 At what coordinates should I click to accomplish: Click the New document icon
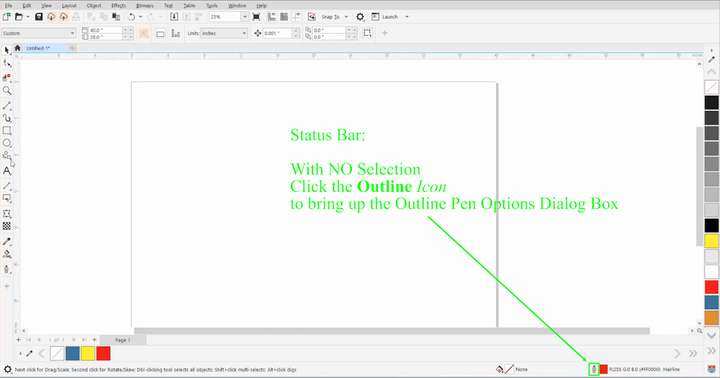(6, 17)
